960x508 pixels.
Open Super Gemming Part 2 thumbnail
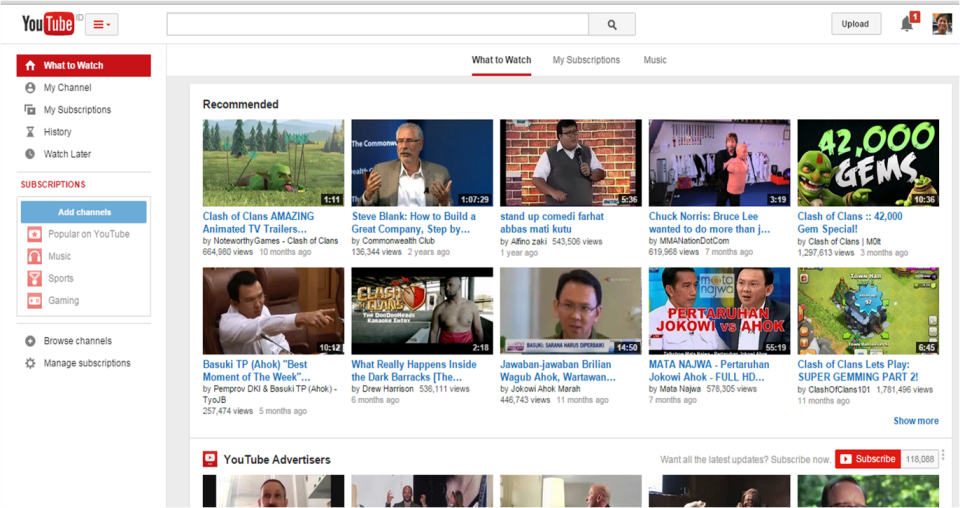(x=868, y=311)
